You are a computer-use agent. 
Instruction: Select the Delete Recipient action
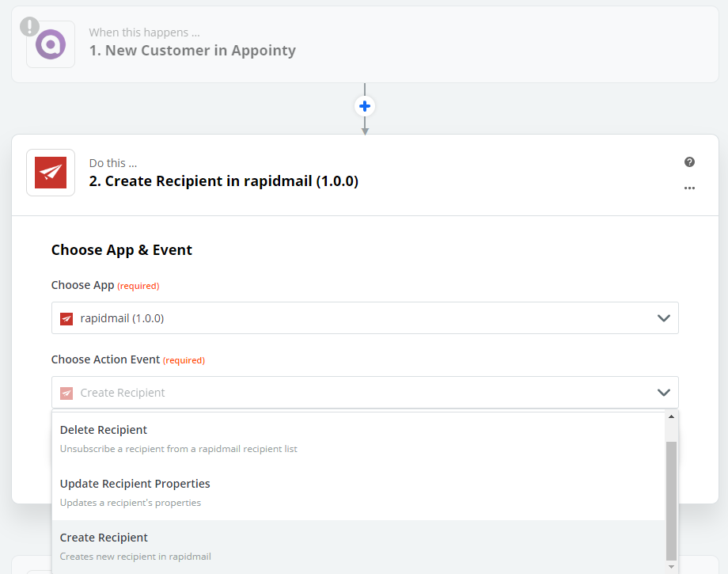pos(358,439)
